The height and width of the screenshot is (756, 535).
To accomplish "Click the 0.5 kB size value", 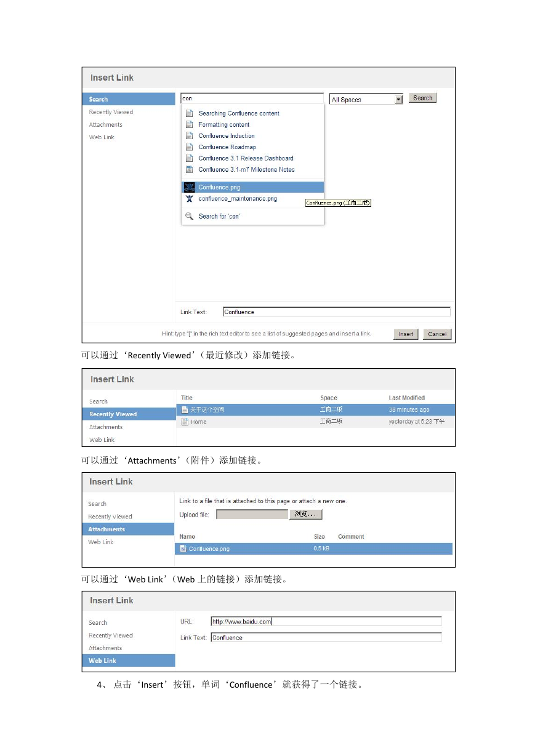I will click(x=321, y=549).
